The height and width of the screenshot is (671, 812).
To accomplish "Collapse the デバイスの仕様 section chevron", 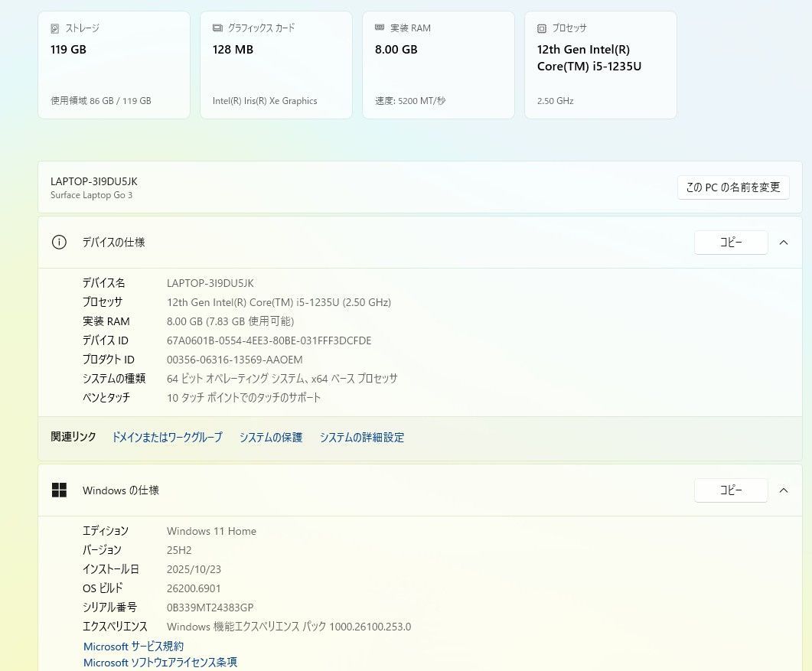I will click(783, 243).
